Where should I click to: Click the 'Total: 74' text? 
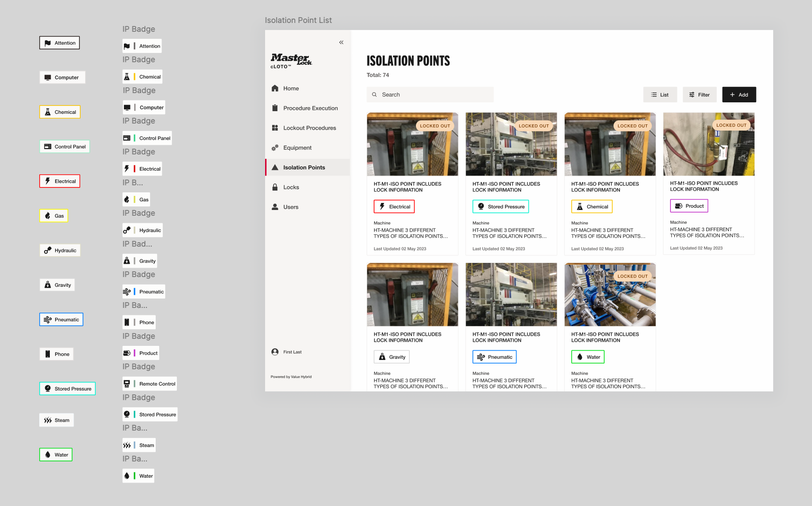378,75
